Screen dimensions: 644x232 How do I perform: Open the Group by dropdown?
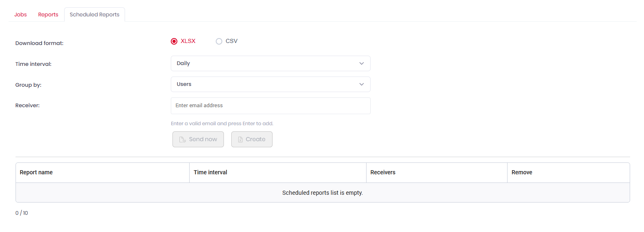[270, 84]
